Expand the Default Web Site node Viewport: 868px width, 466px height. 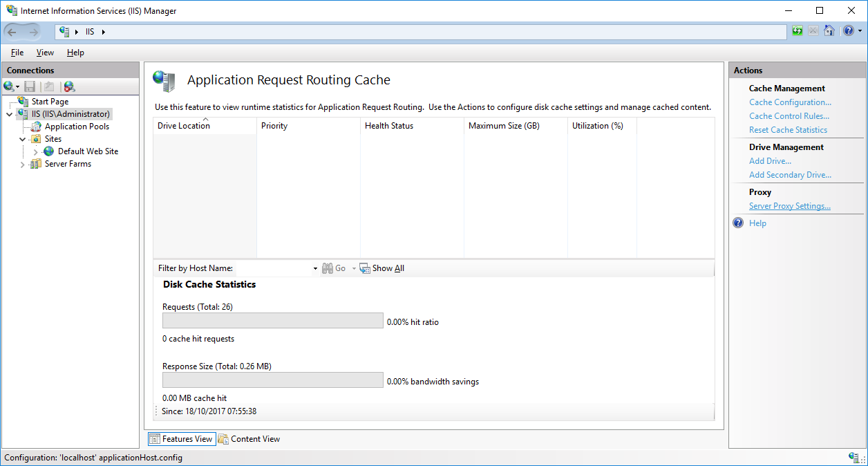(x=36, y=151)
